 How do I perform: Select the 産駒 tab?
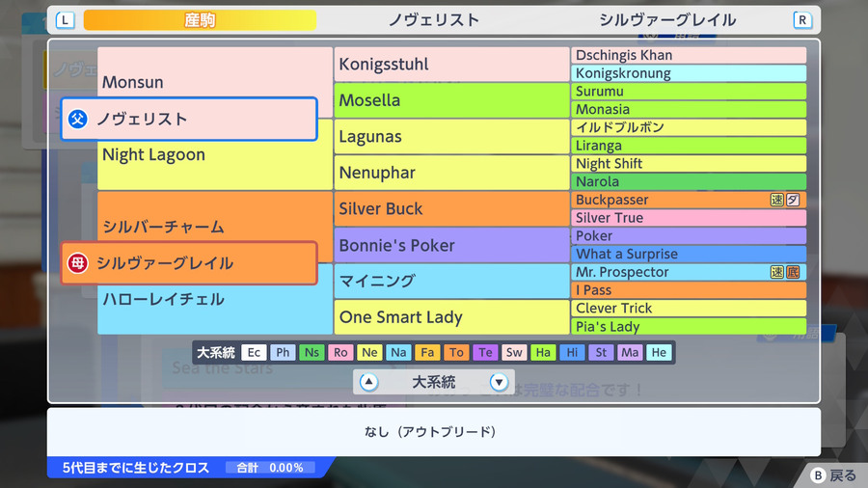pyautogui.click(x=200, y=20)
